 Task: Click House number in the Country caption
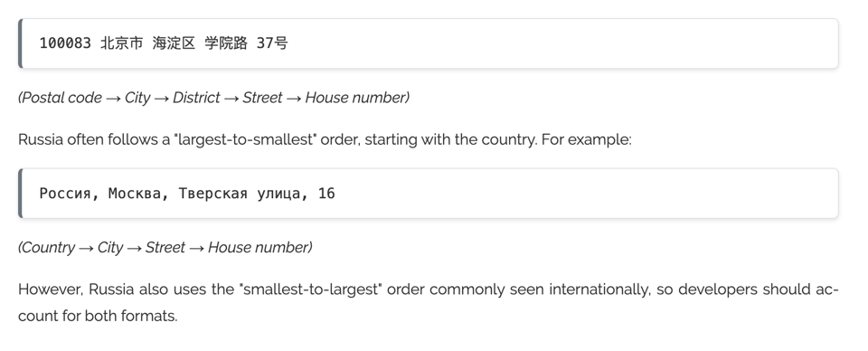(x=259, y=248)
